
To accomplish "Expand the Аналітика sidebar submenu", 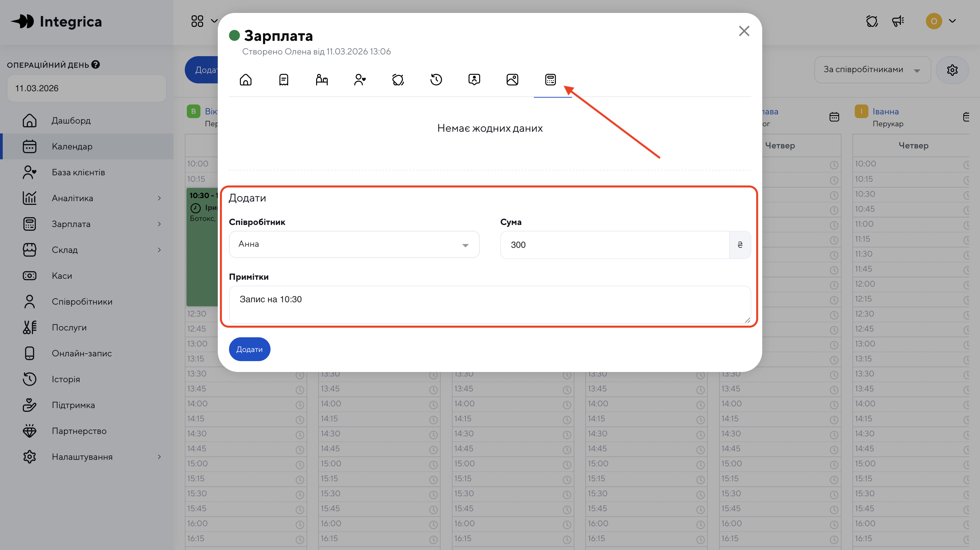I will pyautogui.click(x=159, y=198).
